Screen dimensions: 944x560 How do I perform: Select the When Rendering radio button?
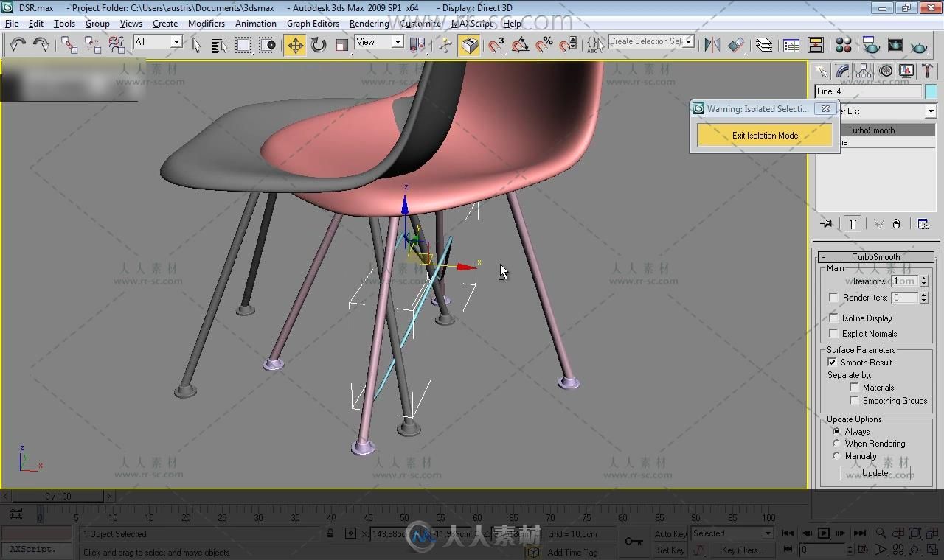[836, 444]
